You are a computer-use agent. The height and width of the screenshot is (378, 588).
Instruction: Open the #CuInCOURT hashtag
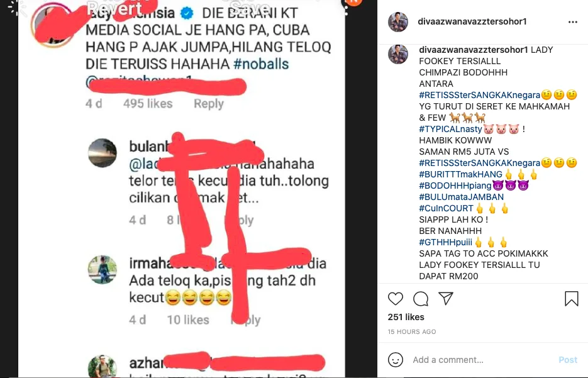447,208
